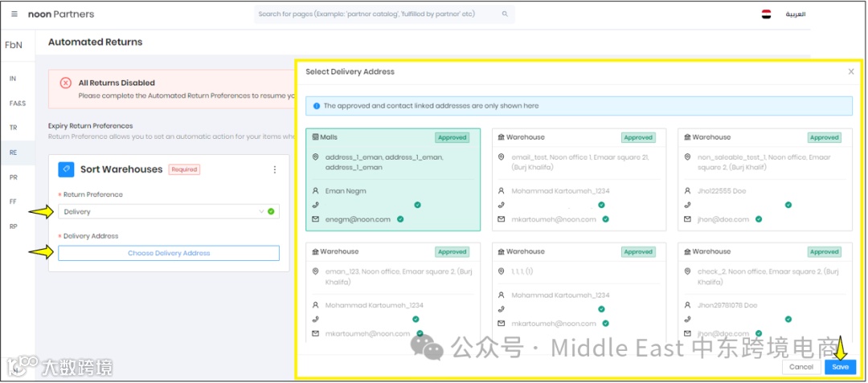Open the hamburger menu icon
The height and width of the screenshot is (383, 868).
coord(14,14)
